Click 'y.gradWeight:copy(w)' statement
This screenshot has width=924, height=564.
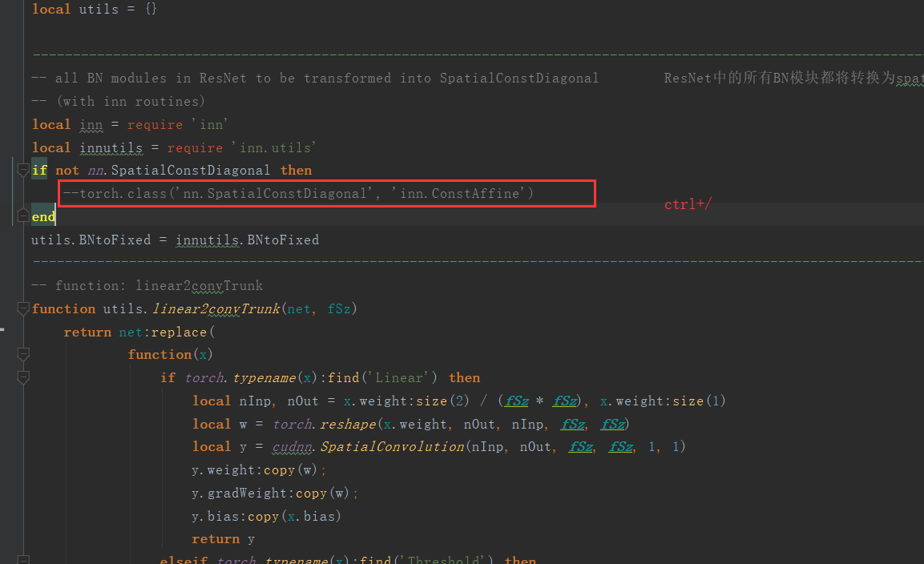pos(271,493)
